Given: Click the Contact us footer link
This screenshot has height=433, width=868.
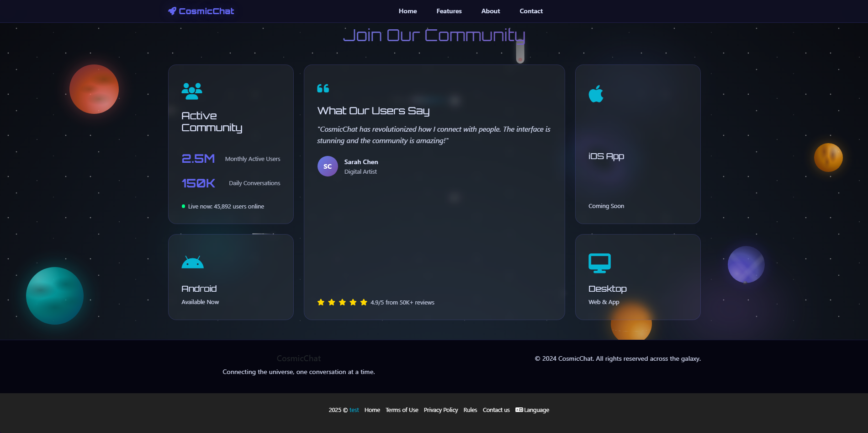Looking at the screenshot, I should click(496, 410).
